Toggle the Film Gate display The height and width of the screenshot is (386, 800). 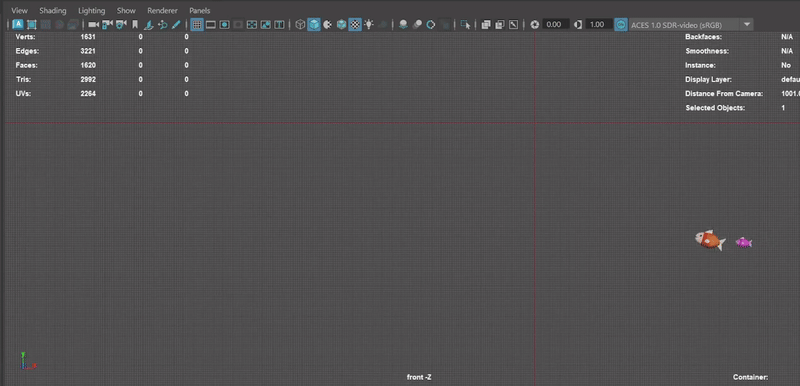pyautogui.click(x=211, y=24)
